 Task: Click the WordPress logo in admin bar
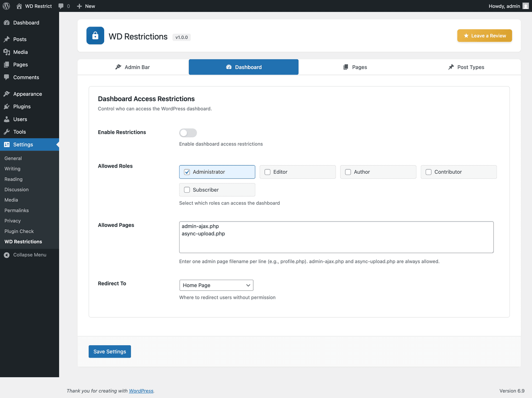[6, 6]
